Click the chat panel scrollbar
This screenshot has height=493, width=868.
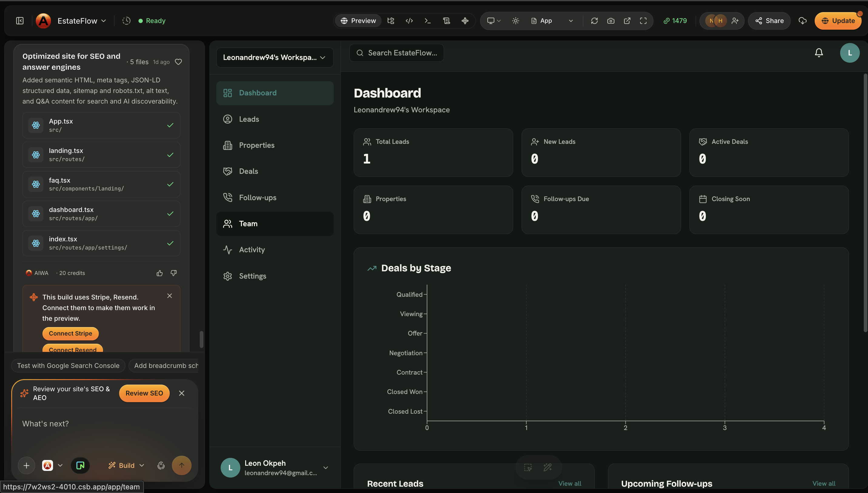[x=201, y=339]
